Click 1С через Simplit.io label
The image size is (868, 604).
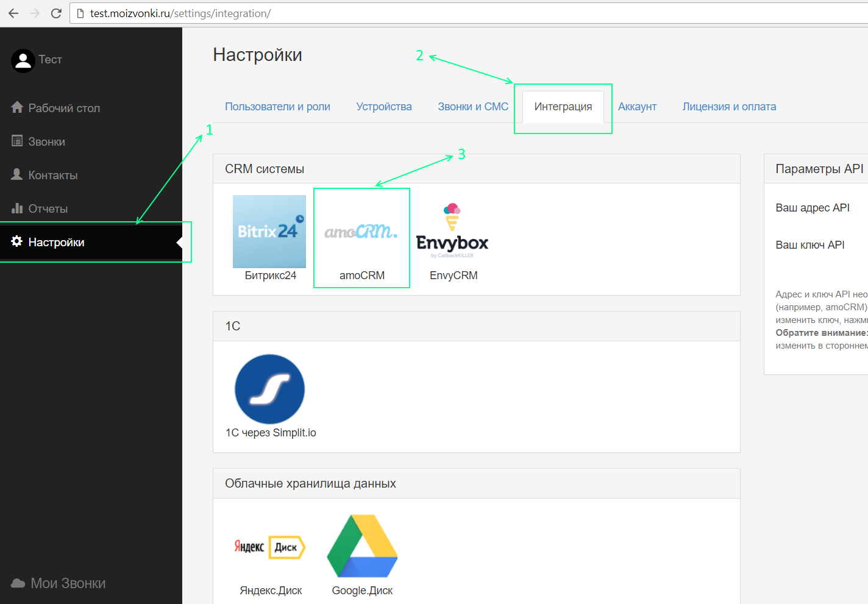point(271,433)
